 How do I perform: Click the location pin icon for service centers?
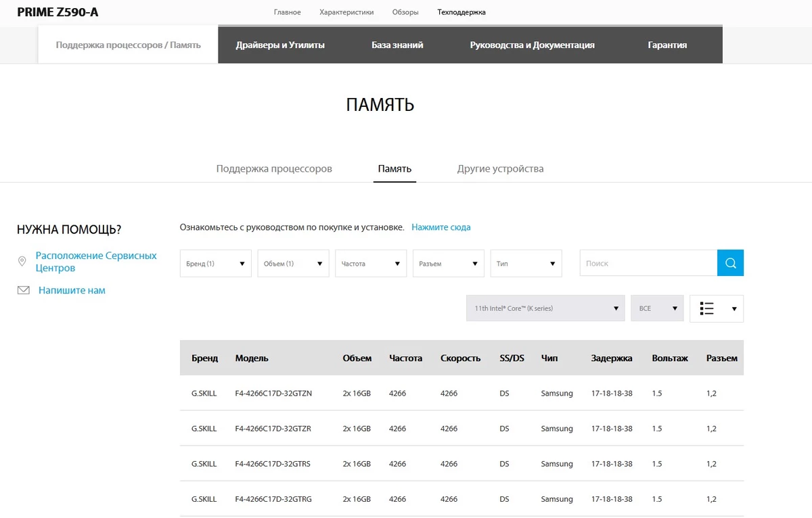coord(22,261)
